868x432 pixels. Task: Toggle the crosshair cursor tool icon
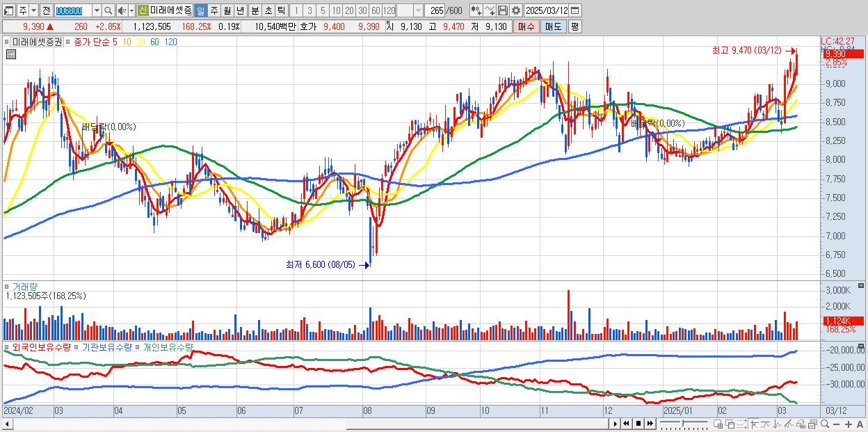pyautogui.click(x=754, y=424)
